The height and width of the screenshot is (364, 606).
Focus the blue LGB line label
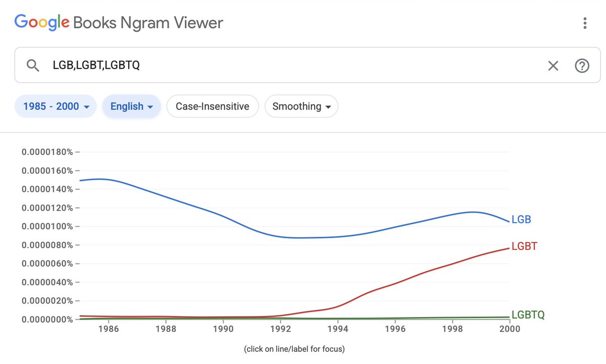pos(522,220)
